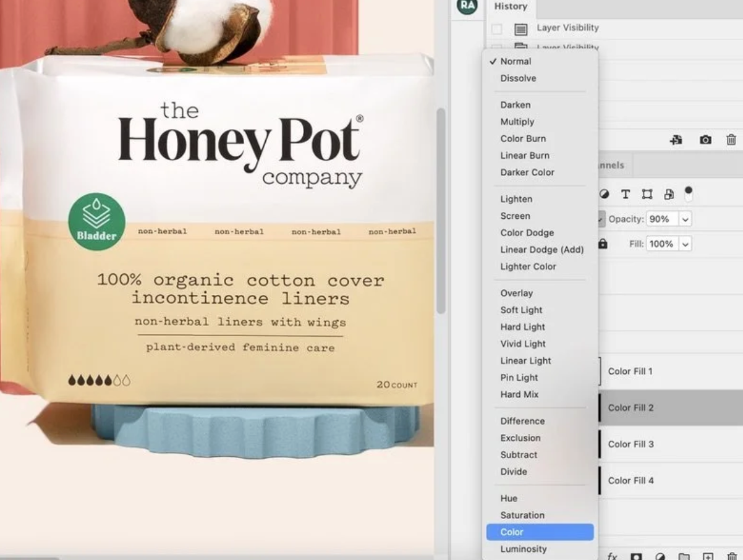
Task: Choose Hard Light blend mode
Action: coord(540,327)
